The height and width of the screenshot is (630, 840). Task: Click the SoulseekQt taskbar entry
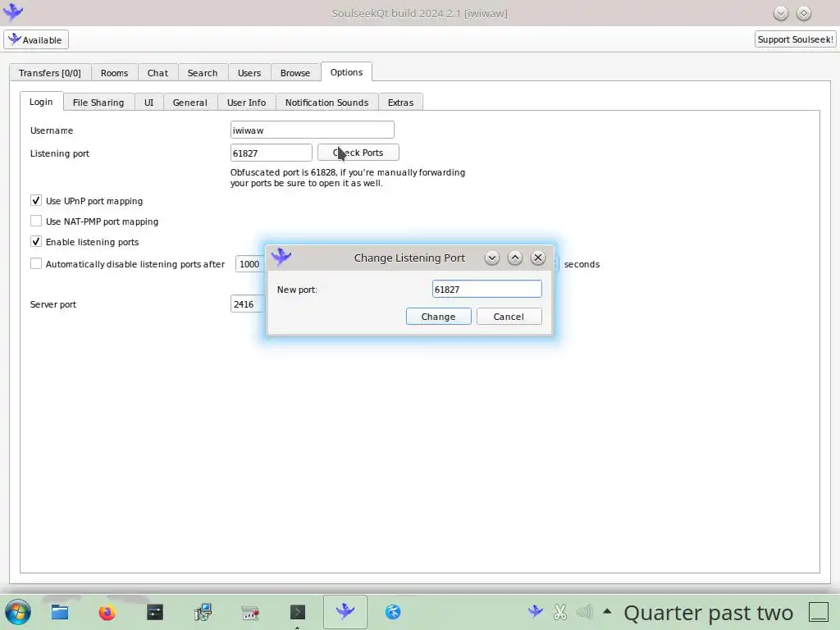pos(345,611)
